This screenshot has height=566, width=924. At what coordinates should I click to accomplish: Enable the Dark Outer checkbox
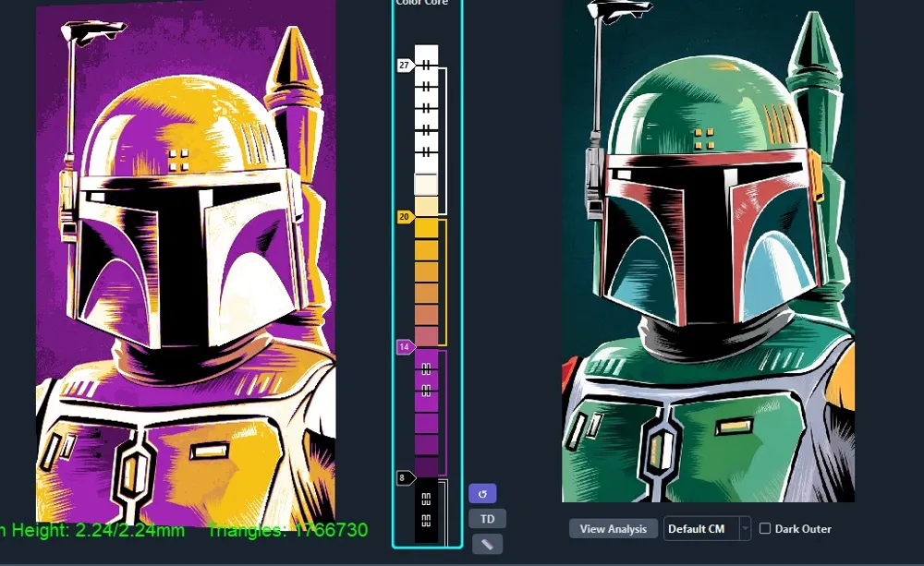tap(765, 528)
